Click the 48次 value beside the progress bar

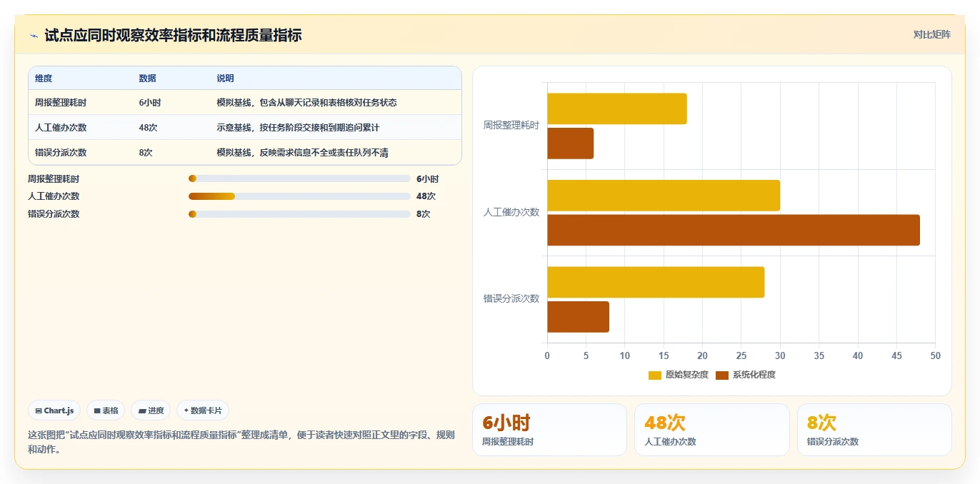click(426, 196)
